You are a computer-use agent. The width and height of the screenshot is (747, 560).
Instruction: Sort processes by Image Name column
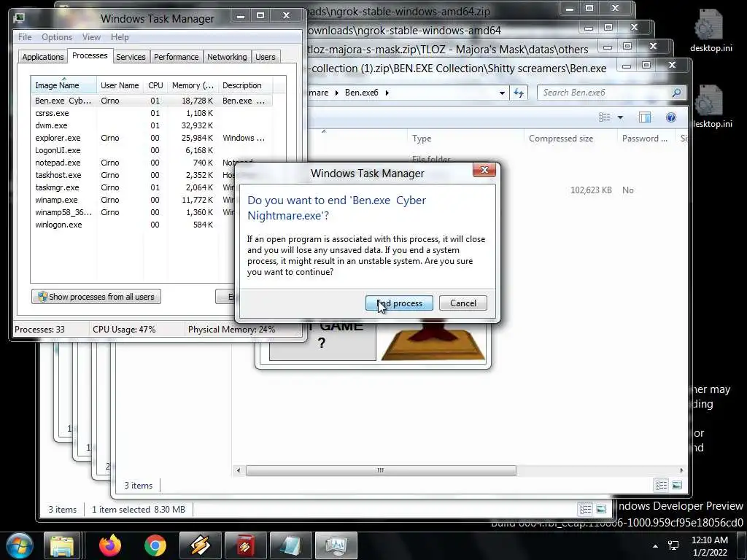63,85
